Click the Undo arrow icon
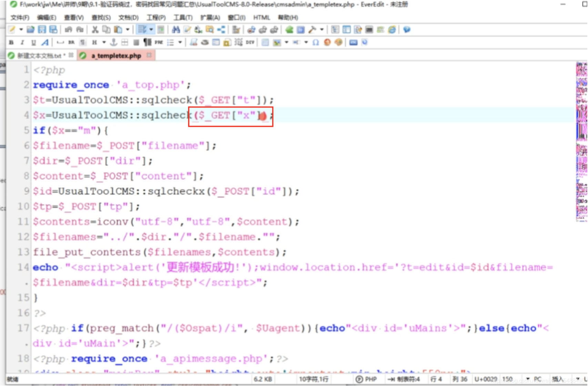Image resolution: width=588 pixels, height=387 pixels. point(68,30)
